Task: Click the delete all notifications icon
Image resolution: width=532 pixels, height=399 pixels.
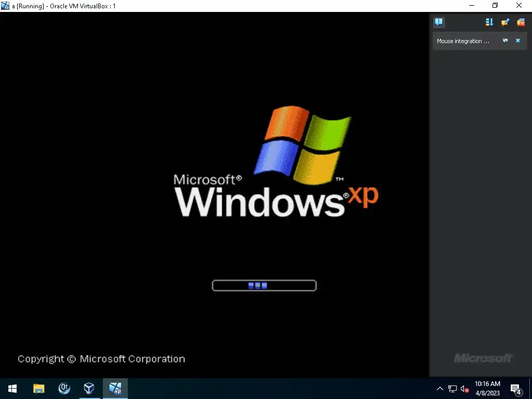Action: [x=521, y=22]
